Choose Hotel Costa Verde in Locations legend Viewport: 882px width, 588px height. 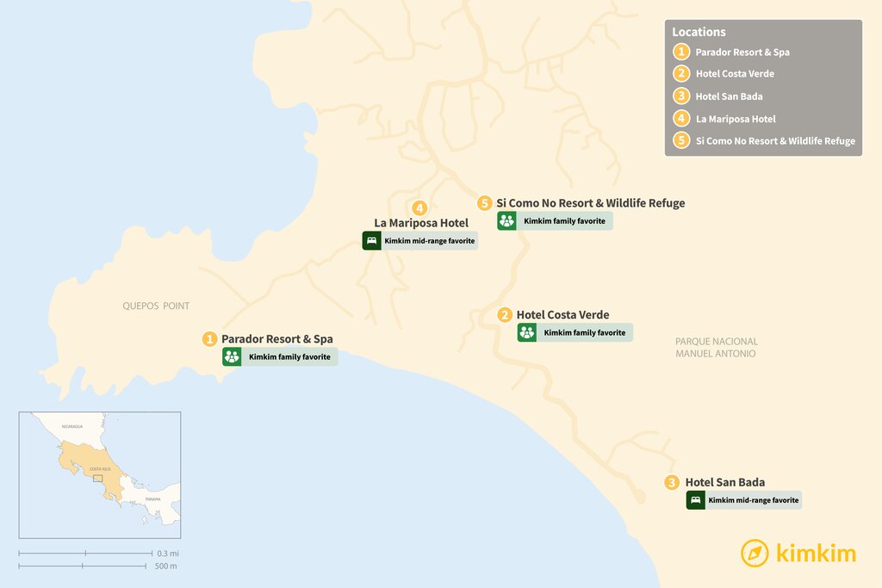pos(736,74)
